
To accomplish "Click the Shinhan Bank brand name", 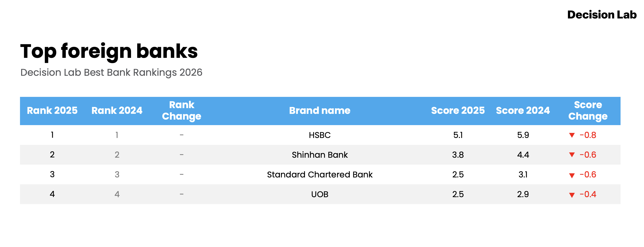I will pos(319,155).
